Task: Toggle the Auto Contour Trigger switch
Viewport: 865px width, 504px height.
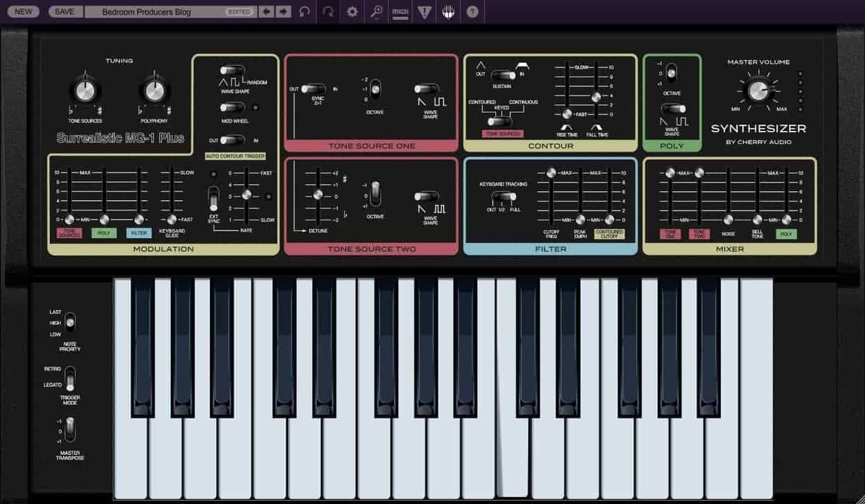Action: point(233,140)
